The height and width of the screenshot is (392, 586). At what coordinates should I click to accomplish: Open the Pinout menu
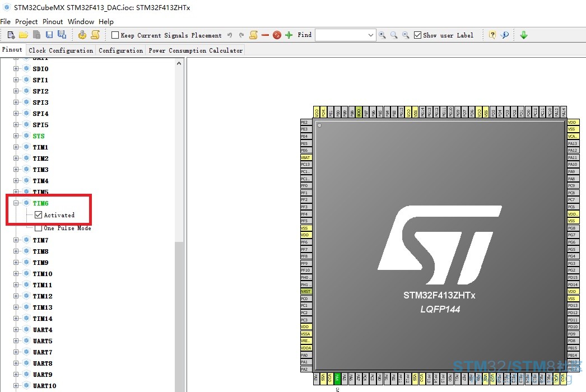53,22
